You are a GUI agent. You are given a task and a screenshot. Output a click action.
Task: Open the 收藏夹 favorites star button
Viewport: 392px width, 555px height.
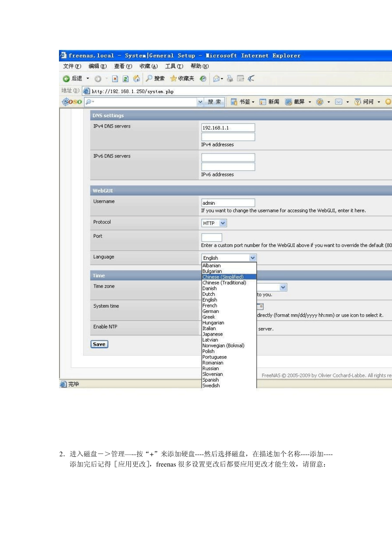point(182,78)
